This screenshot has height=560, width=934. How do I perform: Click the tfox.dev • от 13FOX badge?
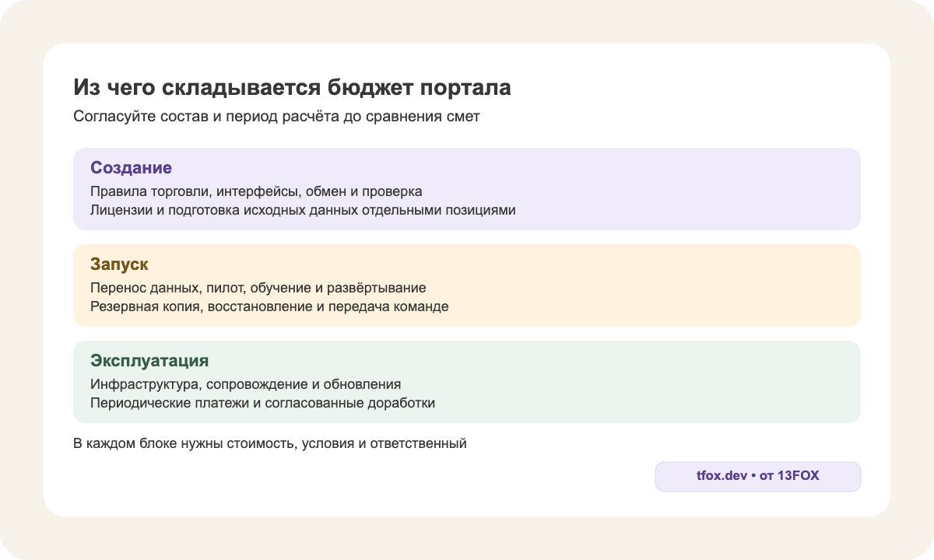coord(758,476)
